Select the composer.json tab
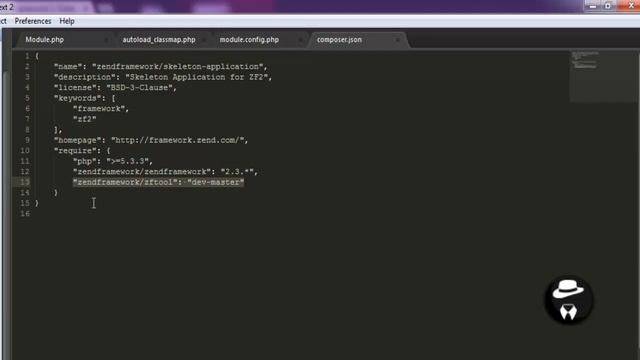 point(339,40)
